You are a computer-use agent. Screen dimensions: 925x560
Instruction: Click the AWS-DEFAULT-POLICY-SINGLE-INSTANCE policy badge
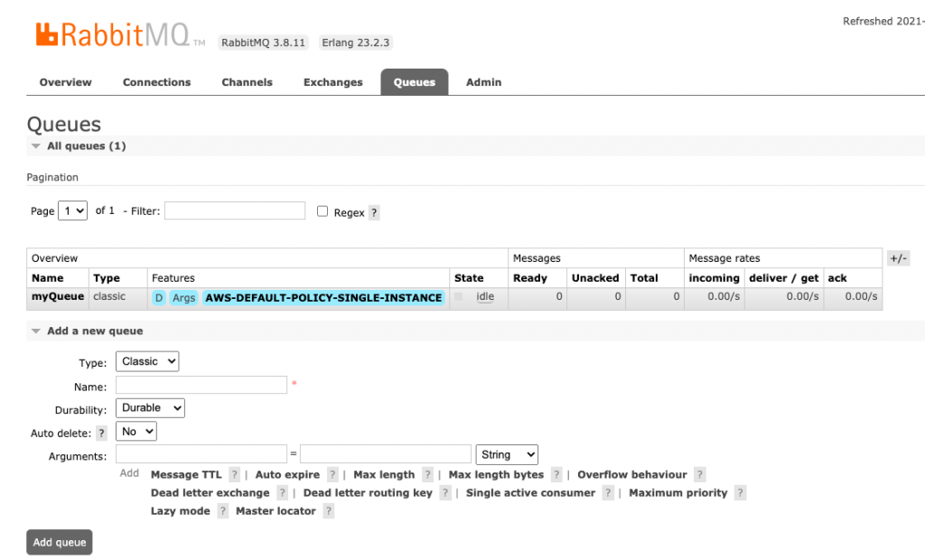(x=323, y=298)
